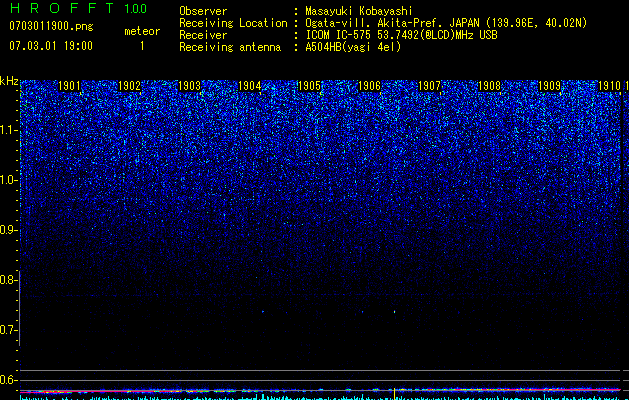The width and height of the screenshot is (629, 400).
Task: Click the yellow meteor echo marker line
Action: point(395,394)
